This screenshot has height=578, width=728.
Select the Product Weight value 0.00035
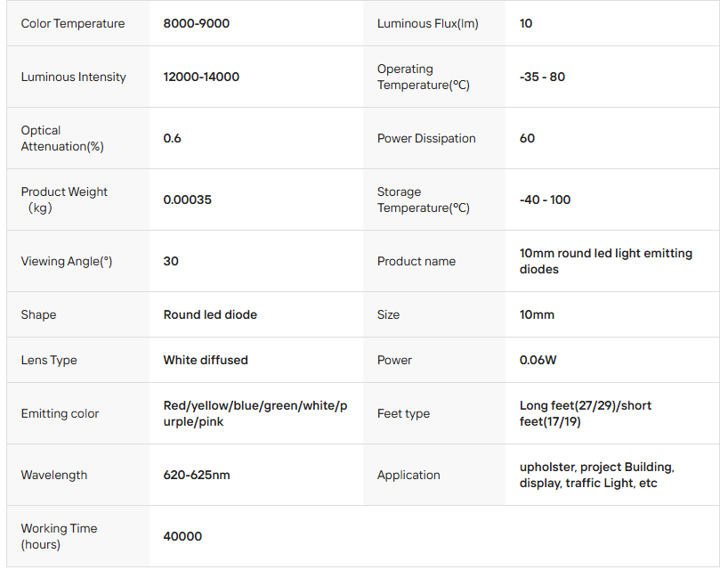pyautogui.click(x=188, y=199)
